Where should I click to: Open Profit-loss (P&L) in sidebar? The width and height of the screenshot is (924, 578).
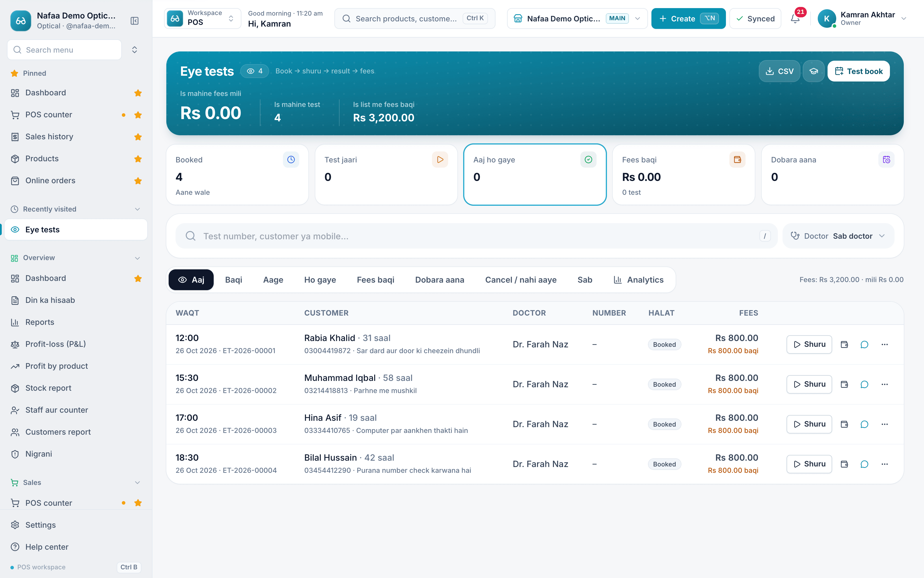[x=76, y=344]
